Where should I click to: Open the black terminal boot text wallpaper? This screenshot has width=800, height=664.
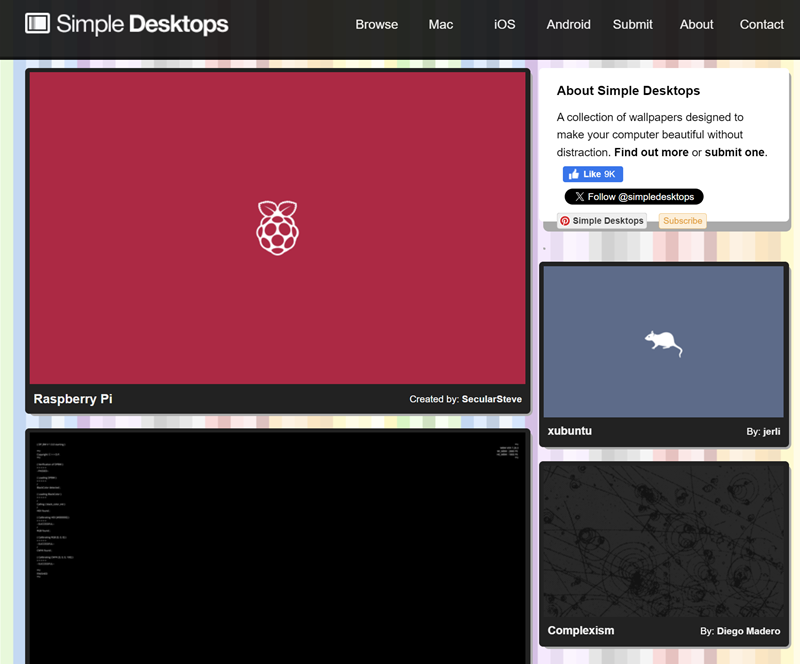click(x=277, y=548)
